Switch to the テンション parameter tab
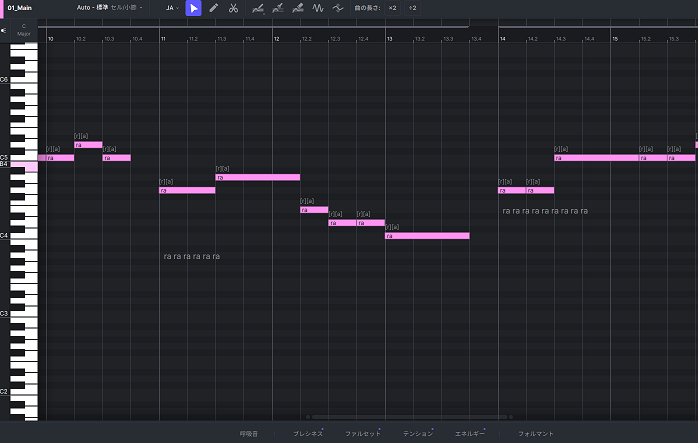The image size is (698, 443). point(417,434)
